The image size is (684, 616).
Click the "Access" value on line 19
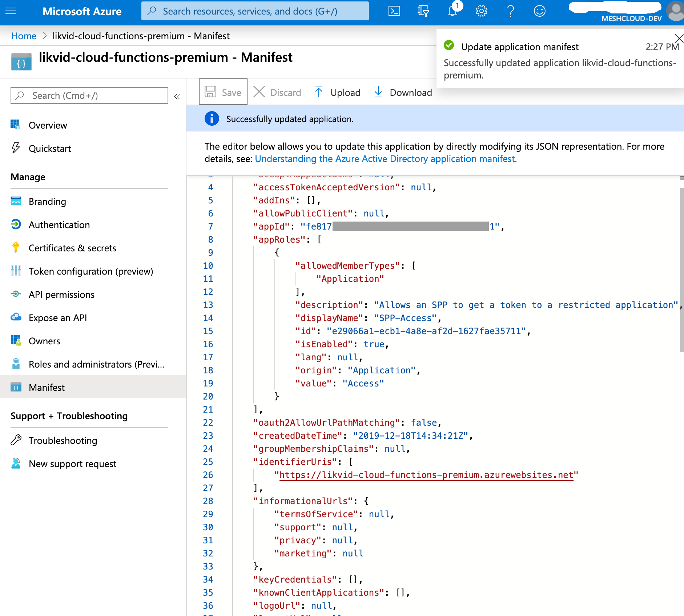363,384
